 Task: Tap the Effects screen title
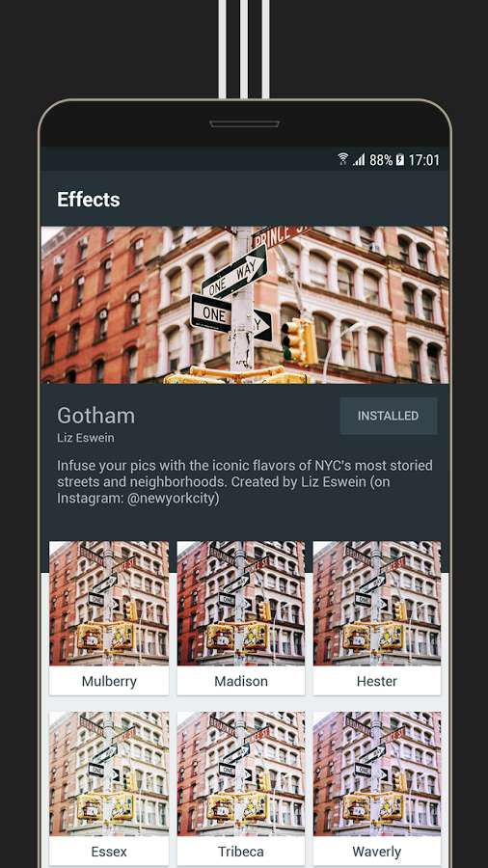89,200
